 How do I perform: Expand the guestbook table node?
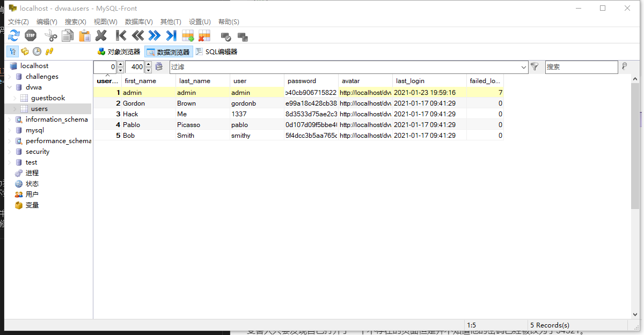click(14, 98)
